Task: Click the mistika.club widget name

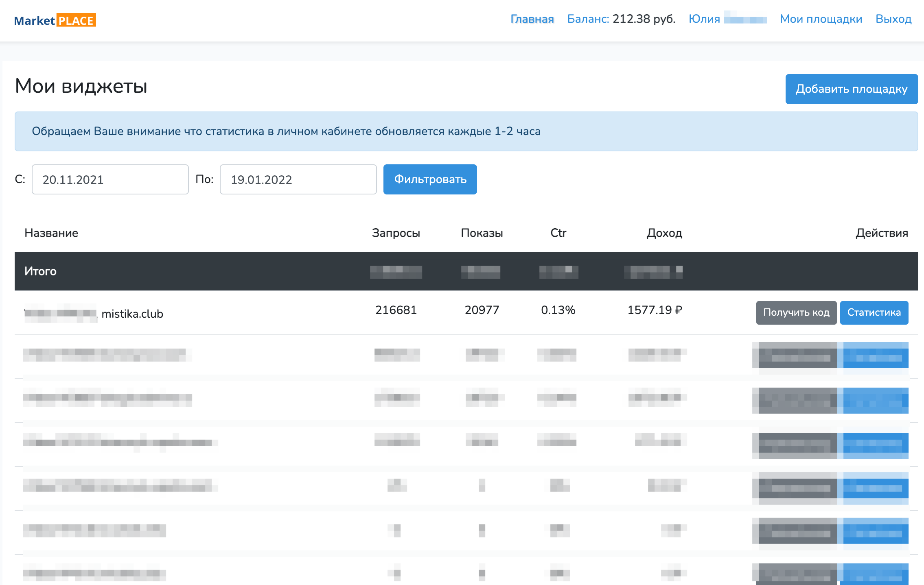Action: (x=132, y=314)
